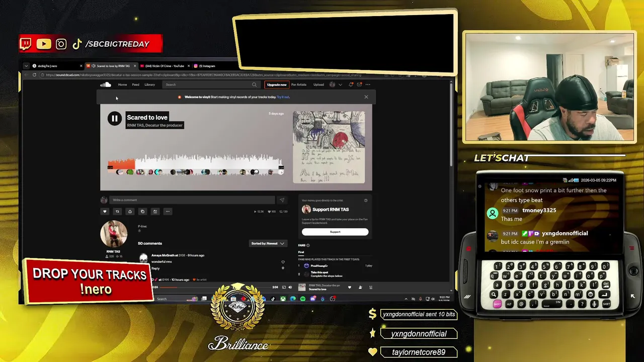Open the Upload page link
The image size is (644, 362).
pyautogui.click(x=318, y=84)
